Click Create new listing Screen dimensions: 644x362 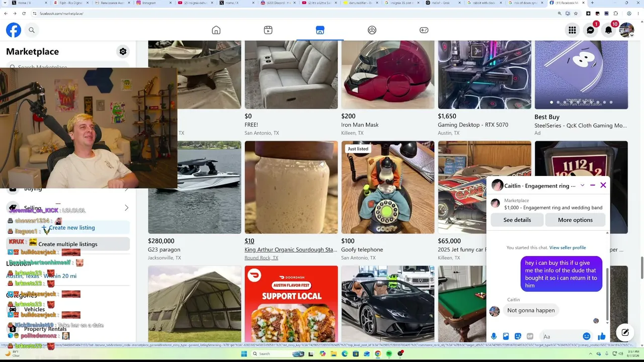(68, 228)
